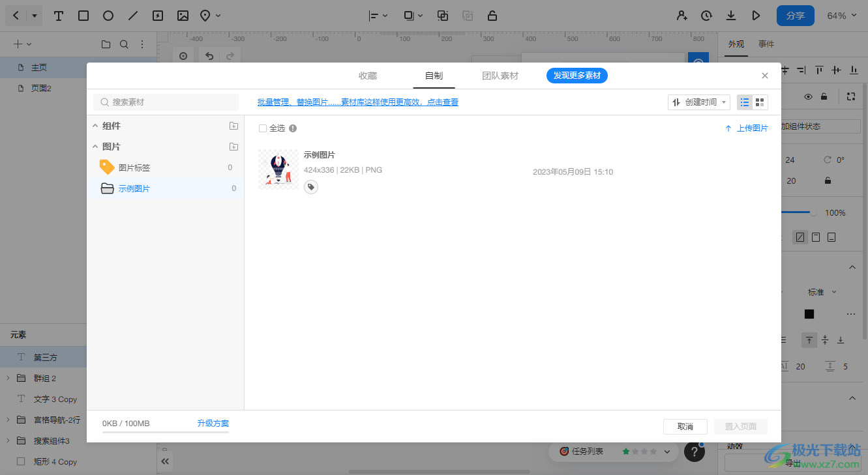The height and width of the screenshot is (475, 868).
Task: Select the 示例图片 thumbnail
Action: pyautogui.click(x=278, y=169)
